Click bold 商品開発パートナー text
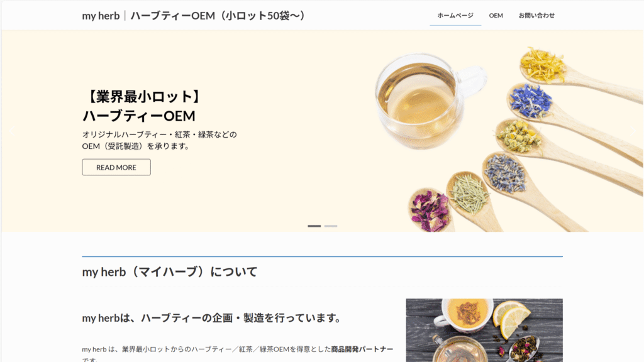This screenshot has height=362, width=644. tap(362, 349)
